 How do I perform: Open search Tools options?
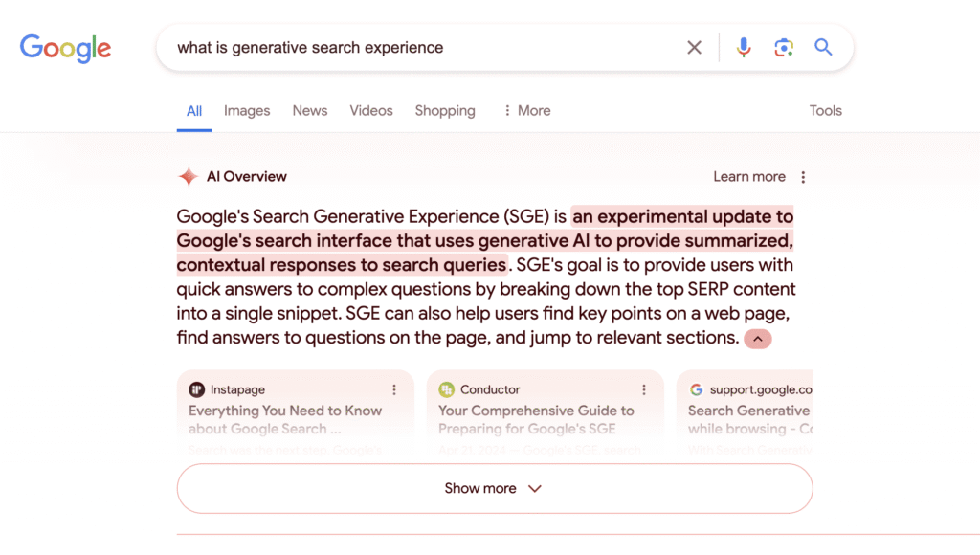point(825,110)
